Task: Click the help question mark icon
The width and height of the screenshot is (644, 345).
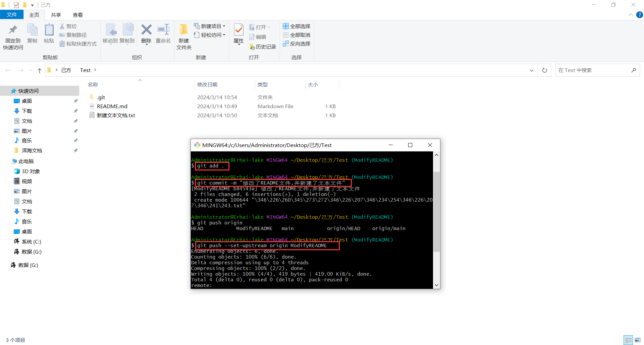Action: (640, 15)
